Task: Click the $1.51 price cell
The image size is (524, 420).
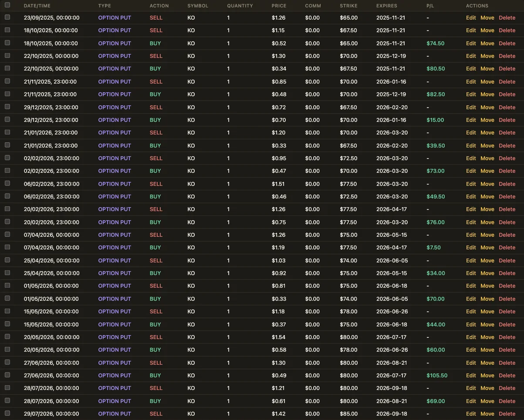Action: pos(278,184)
